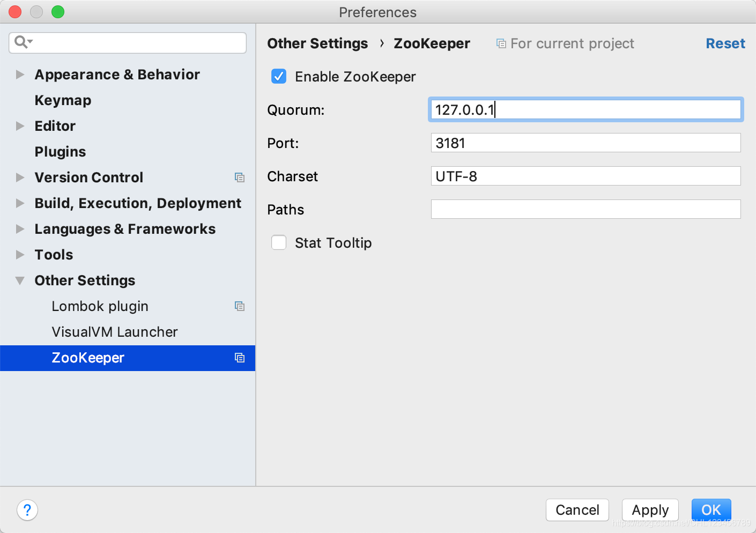Expand the Tools section arrow
756x533 pixels.
[20, 255]
